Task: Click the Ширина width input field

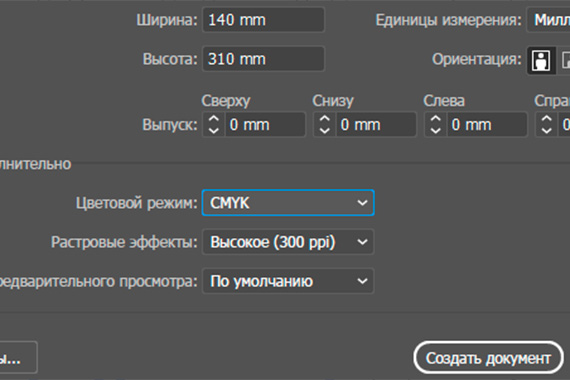Action: click(x=263, y=20)
